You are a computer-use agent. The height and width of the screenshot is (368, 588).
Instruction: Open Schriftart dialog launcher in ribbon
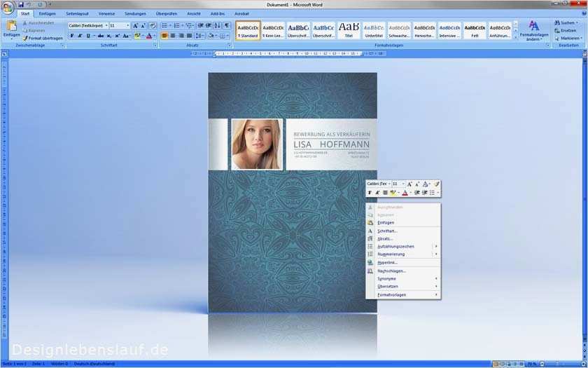coord(155,46)
